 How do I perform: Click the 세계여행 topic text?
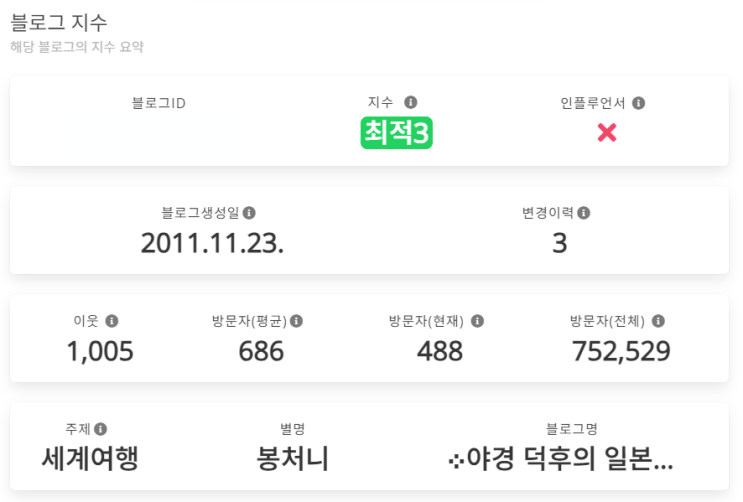click(89, 459)
